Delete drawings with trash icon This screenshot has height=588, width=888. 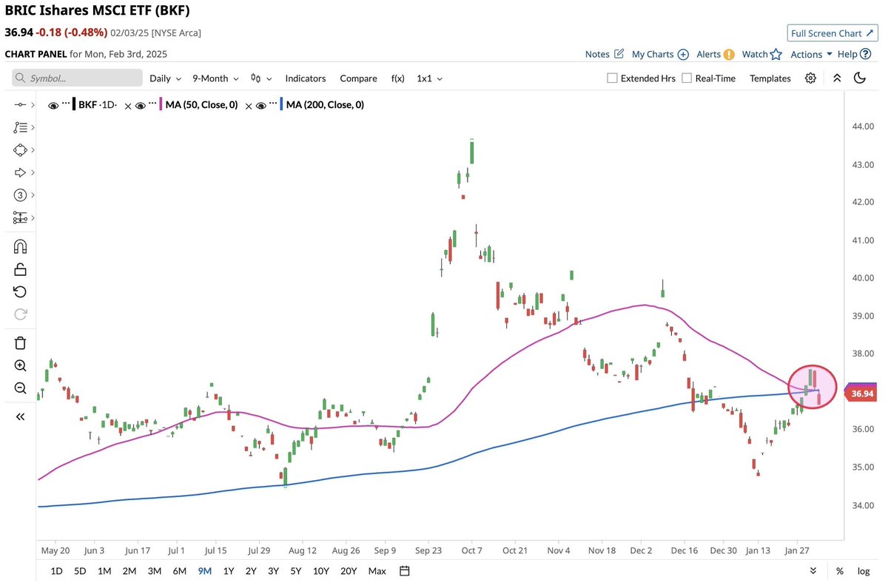(x=20, y=342)
